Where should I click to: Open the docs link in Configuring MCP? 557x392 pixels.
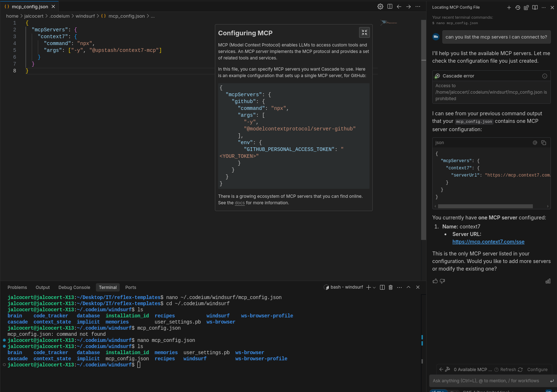pyautogui.click(x=240, y=203)
